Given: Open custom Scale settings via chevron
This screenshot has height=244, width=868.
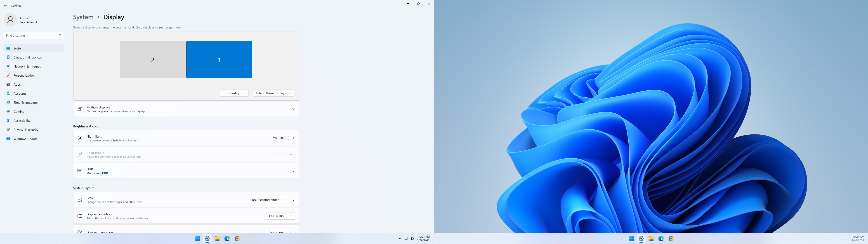Looking at the screenshot, I should pyautogui.click(x=293, y=200).
